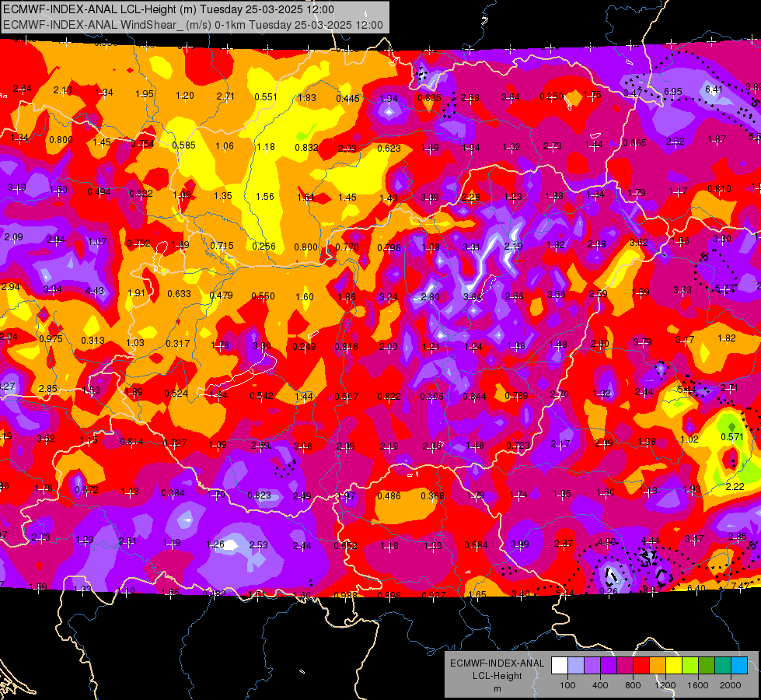Viewport: 761px width, 700px height.
Task: Click the grid value '0.723'
Action: (518, 446)
